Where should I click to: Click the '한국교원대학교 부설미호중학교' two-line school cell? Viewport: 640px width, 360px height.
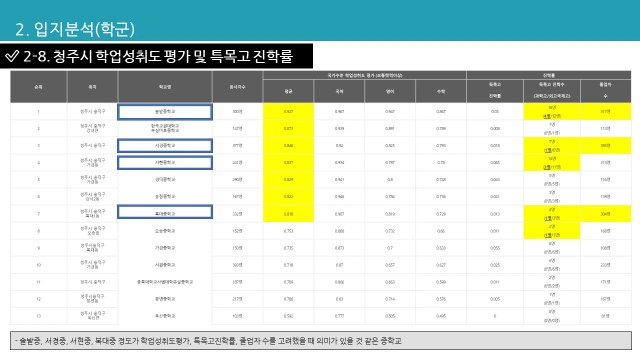(x=165, y=129)
